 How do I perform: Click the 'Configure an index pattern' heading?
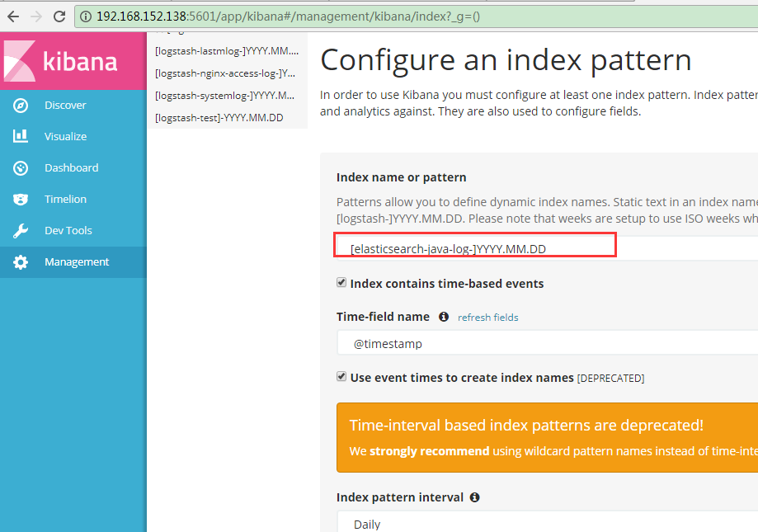pyautogui.click(x=506, y=60)
